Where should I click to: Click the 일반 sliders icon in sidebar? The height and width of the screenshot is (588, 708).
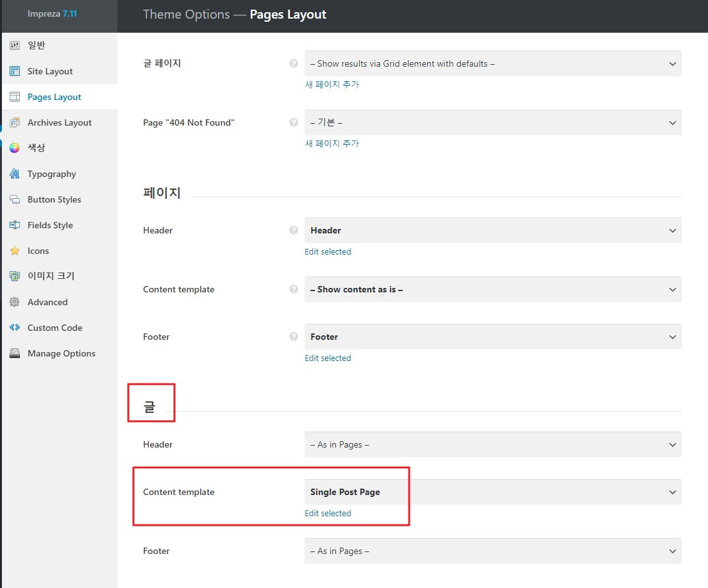click(15, 45)
